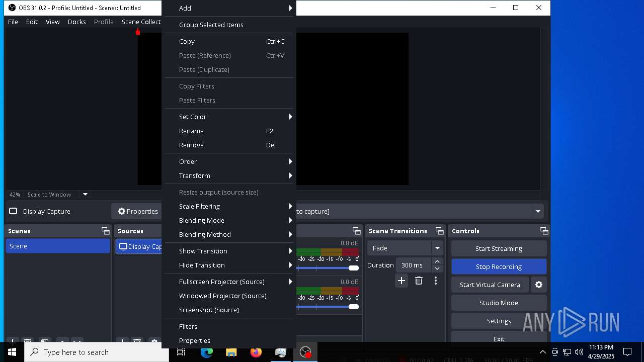This screenshot has width=644, height=362.
Task: Click the Duration 300 ms field
Action: click(414, 265)
